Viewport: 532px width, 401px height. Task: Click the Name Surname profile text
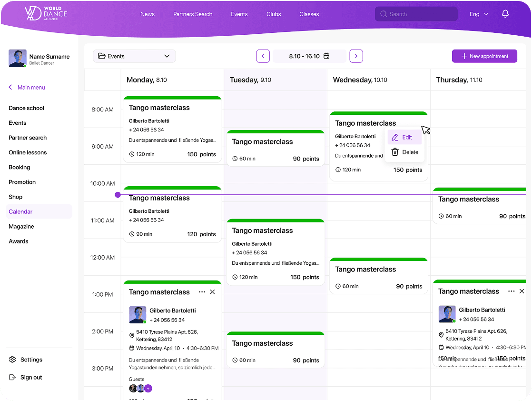click(x=49, y=57)
